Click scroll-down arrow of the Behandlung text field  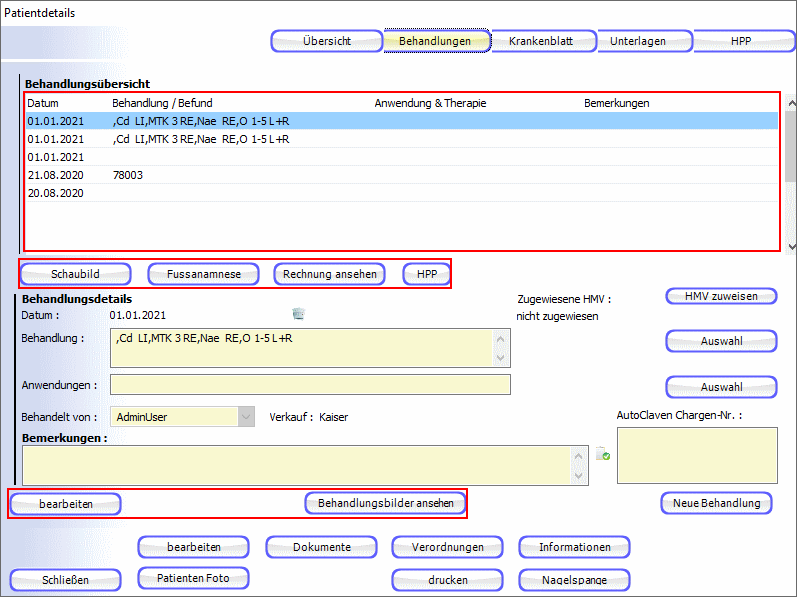pyautogui.click(x=502, y=358)
